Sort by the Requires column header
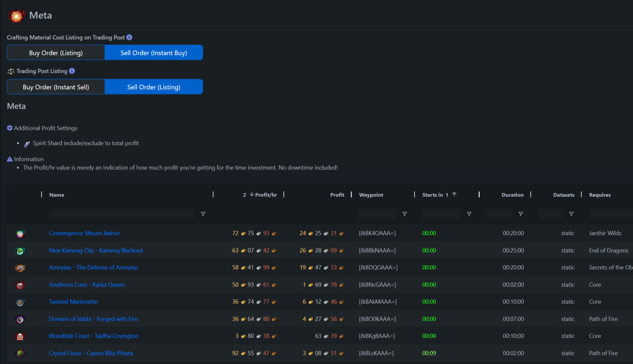Viewport: 633px width, 364px height. click(x=600, y=195)
